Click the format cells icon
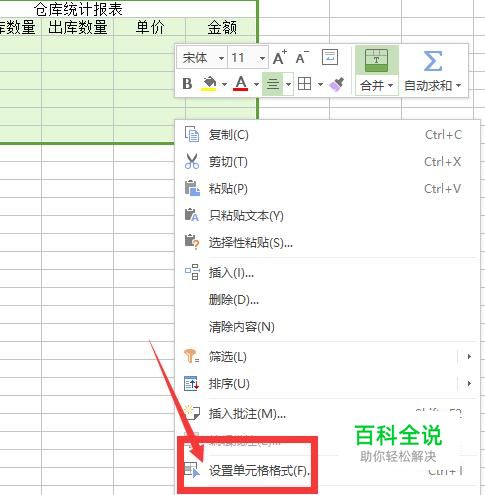The height and width of the screenshot is (495, 485). [192, 470]
